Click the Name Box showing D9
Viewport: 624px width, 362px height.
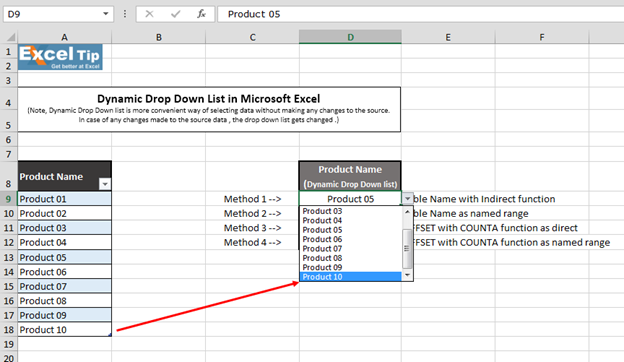tap(52, 14)
